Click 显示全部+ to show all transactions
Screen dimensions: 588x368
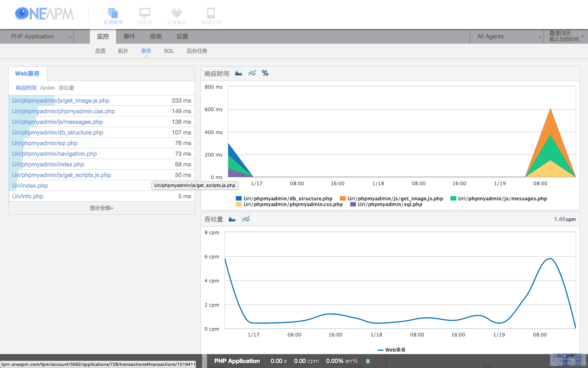pyautogui.click(x=102, y=208)
